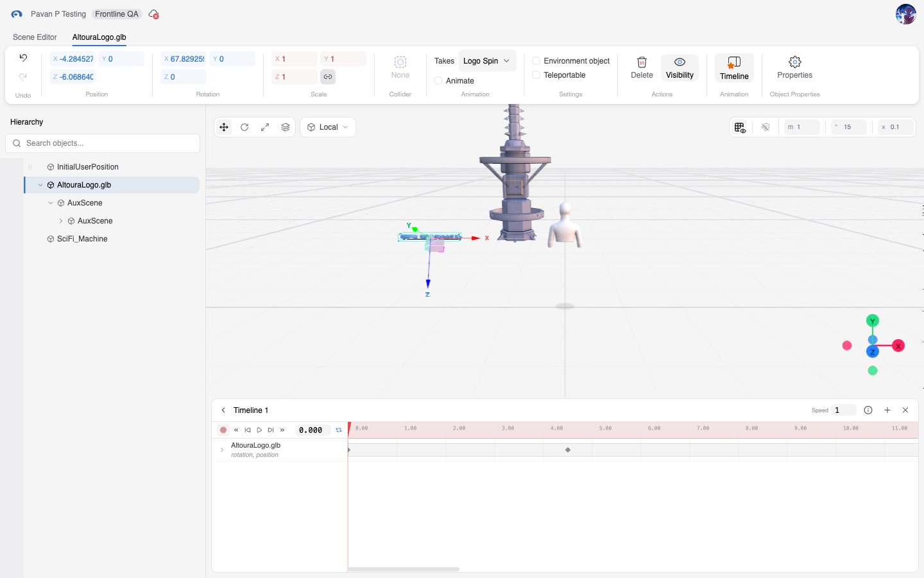Click the layers stack tool icon
924x578 pixels.
286,127
